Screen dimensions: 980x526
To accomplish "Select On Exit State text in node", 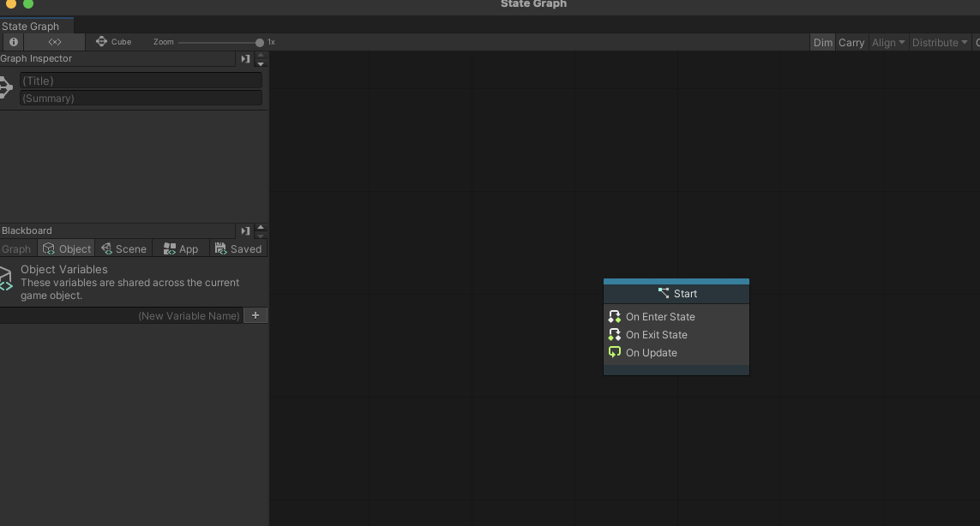I will click(x=656, y=335).
